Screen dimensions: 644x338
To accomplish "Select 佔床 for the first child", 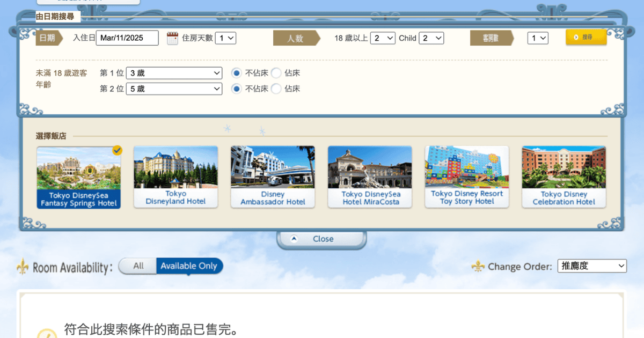I will coord(276,73).
